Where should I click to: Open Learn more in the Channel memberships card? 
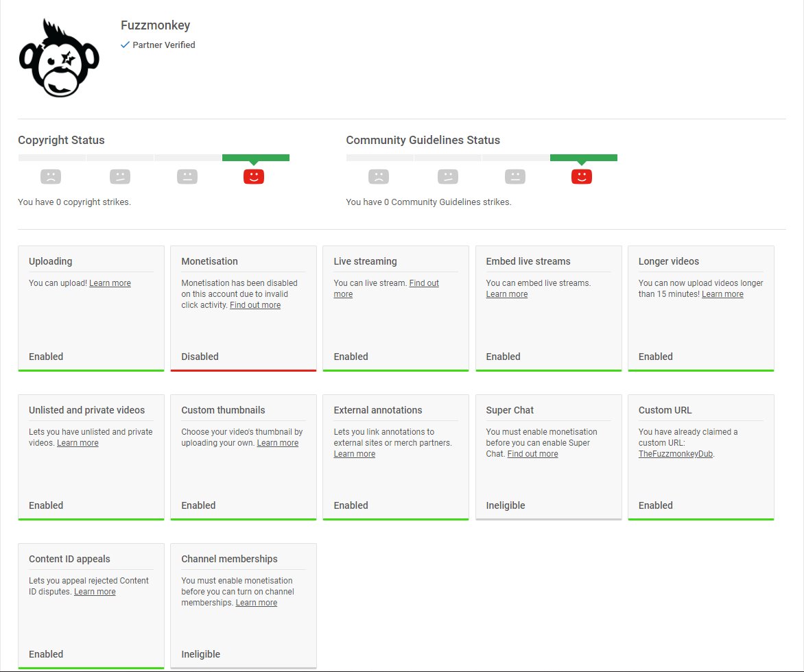pos(257,603)
